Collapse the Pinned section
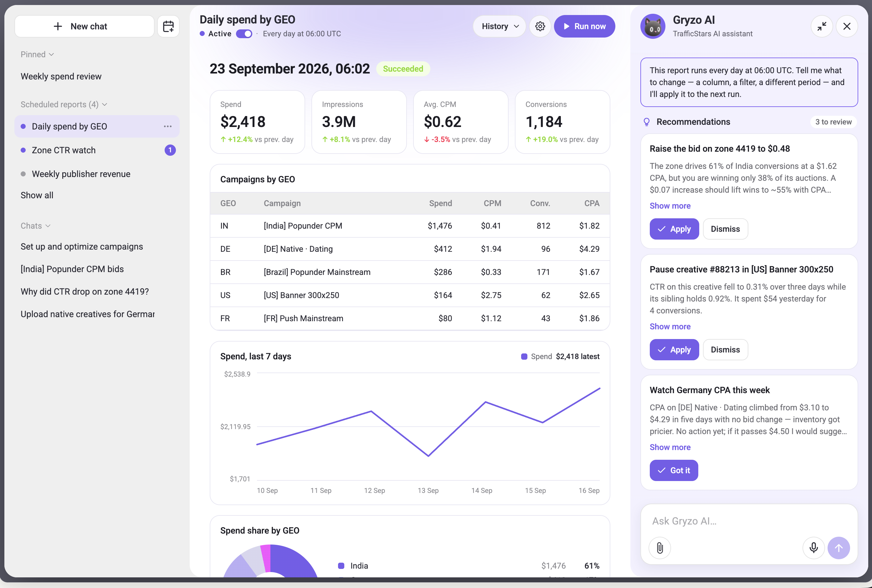The image size is (872, 588). coord(37,54)
